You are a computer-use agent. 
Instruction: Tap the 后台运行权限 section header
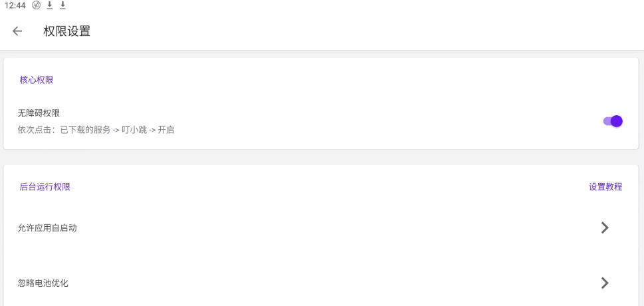tap(45, 187)
